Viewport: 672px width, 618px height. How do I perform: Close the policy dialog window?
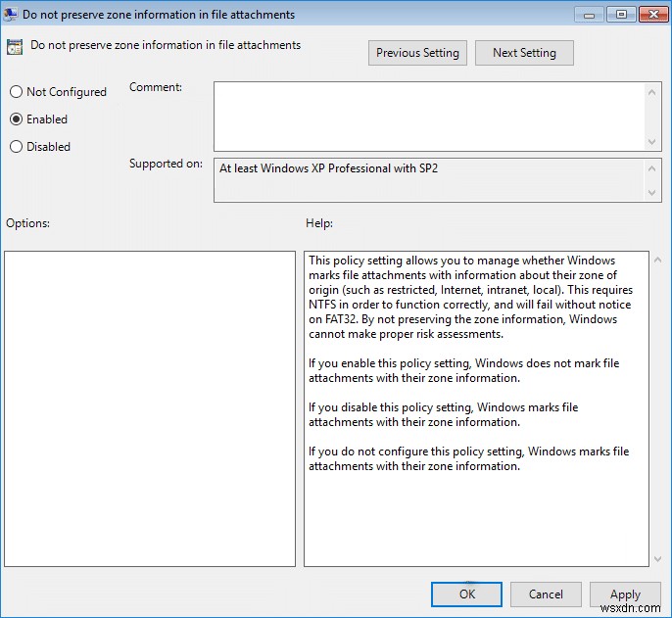(x=652, y=14)
